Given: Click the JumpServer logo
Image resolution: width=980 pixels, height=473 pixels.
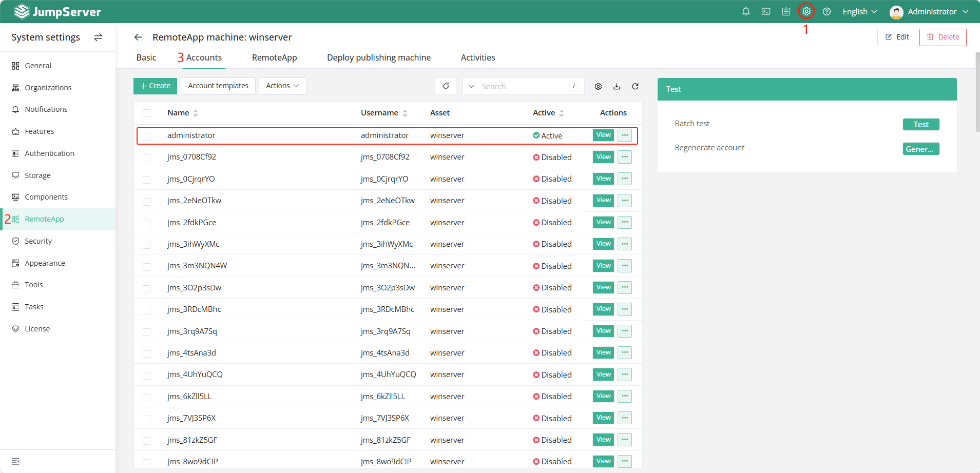Looking at the screenshot, I should point(57,11).
